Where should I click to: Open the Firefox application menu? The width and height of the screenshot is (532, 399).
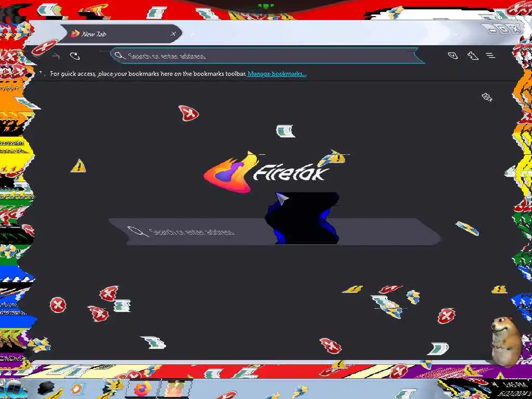click(x=490, y=55)
